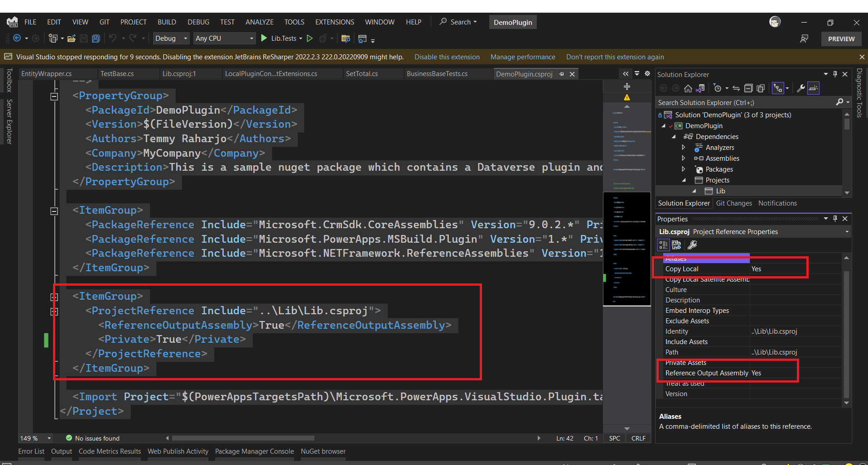The width and height of the screenshot is (868, 465).
Task: Click the window layout icon in main toolbar
Action: (362, 39)
